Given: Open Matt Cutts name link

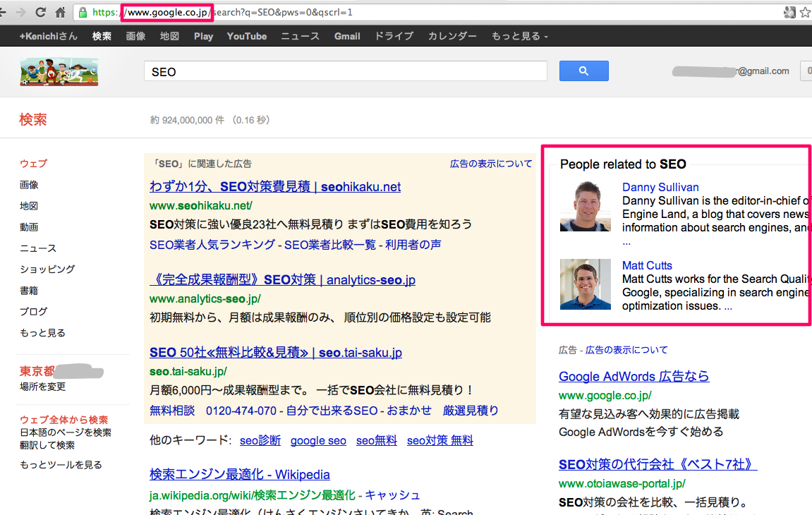Looking at the screenshot, I should pos(647,265).
